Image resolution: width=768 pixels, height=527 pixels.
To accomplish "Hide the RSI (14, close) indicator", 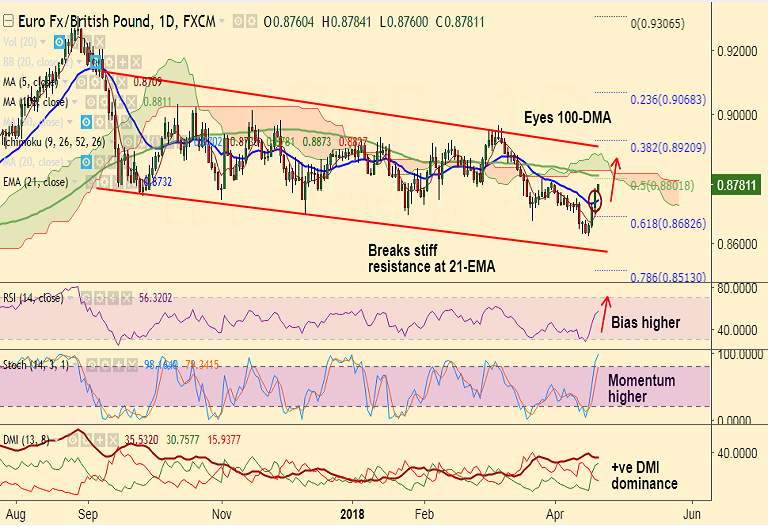I will tap(86, 298).
